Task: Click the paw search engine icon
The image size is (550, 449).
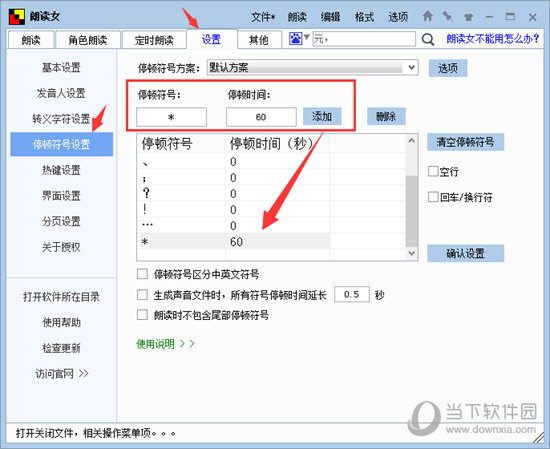Action: click(295, 38)
